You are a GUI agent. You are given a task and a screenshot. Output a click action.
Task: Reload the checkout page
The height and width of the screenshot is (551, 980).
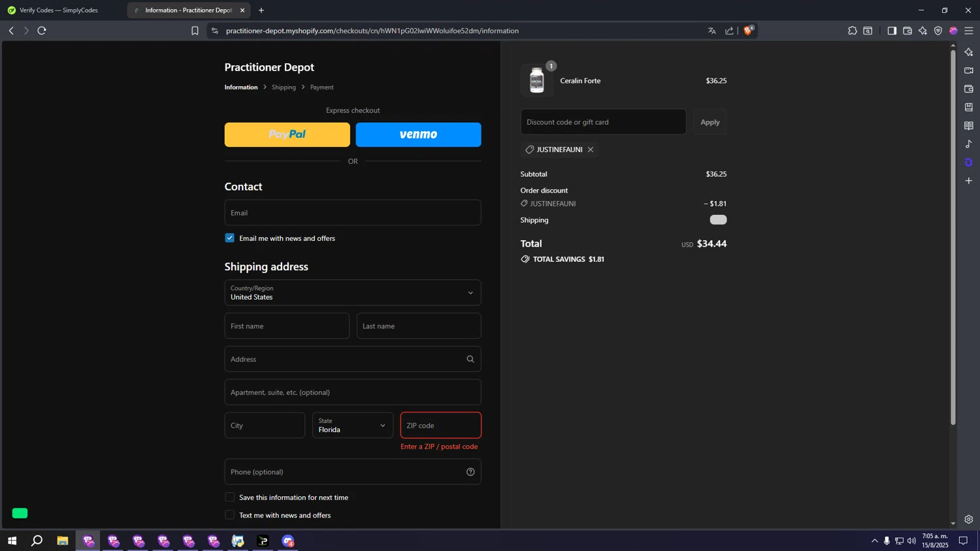pos(42,31)
